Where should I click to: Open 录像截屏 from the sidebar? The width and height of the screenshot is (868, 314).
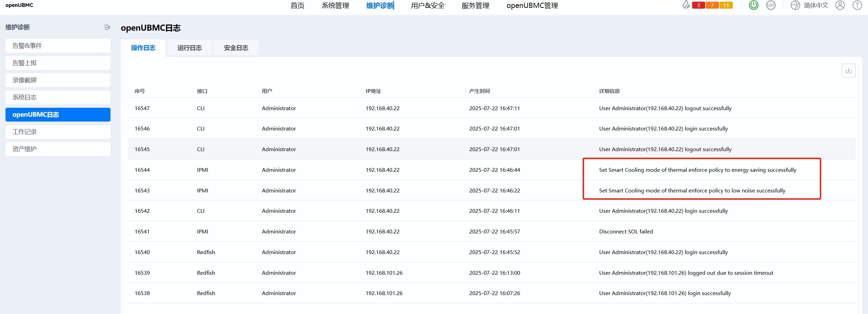58,80
